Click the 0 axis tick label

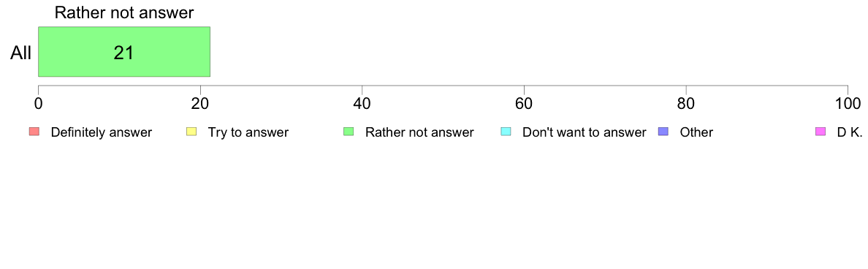coord(38,103)
